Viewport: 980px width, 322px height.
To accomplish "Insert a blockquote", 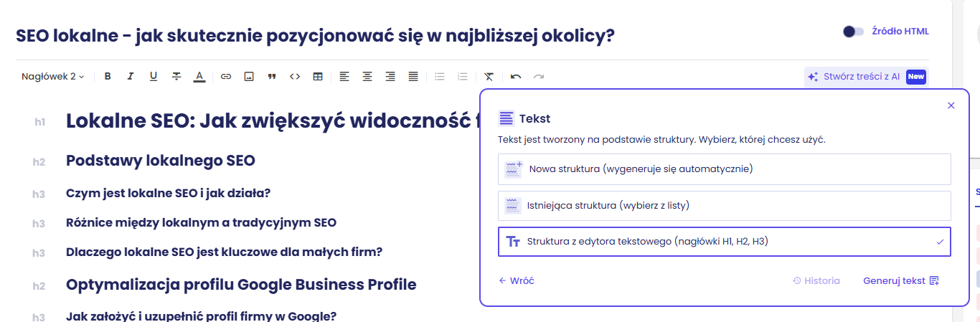I will (x=272, y=76).
